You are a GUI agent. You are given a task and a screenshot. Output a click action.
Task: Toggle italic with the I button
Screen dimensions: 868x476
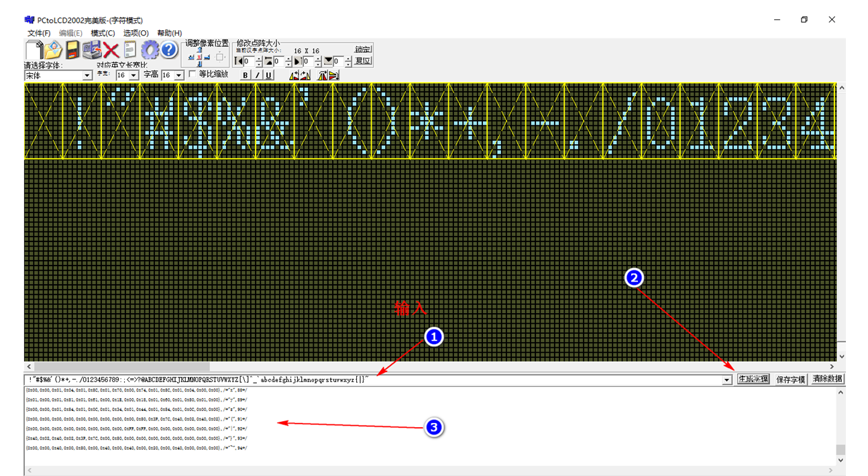257,75
